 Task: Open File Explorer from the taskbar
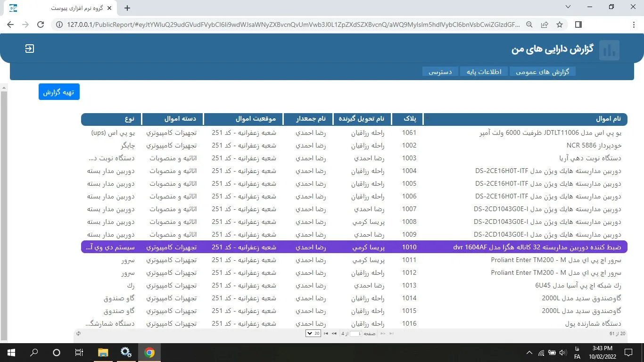click(103, 352)
